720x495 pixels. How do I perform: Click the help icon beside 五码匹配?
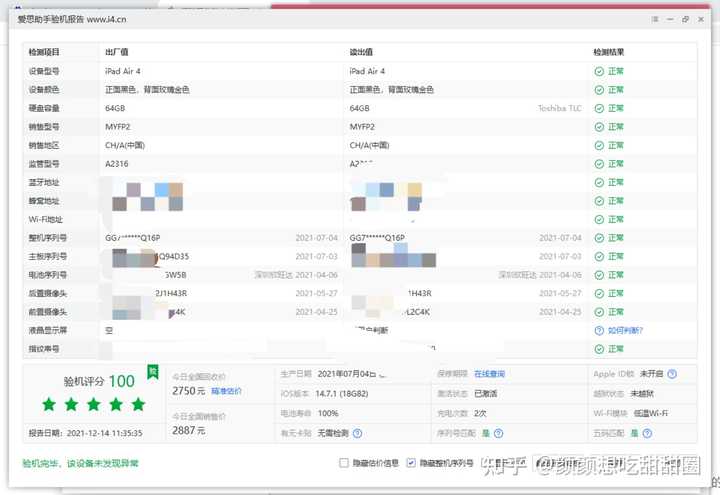click(647, 433)
